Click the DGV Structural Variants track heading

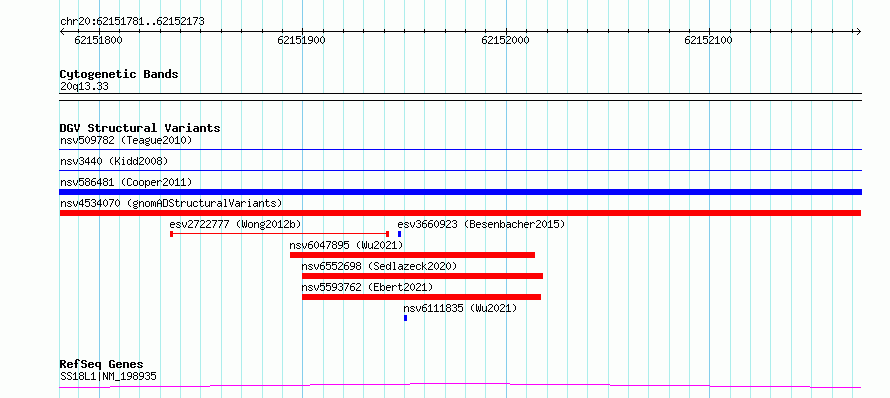(x=140, y=128)
